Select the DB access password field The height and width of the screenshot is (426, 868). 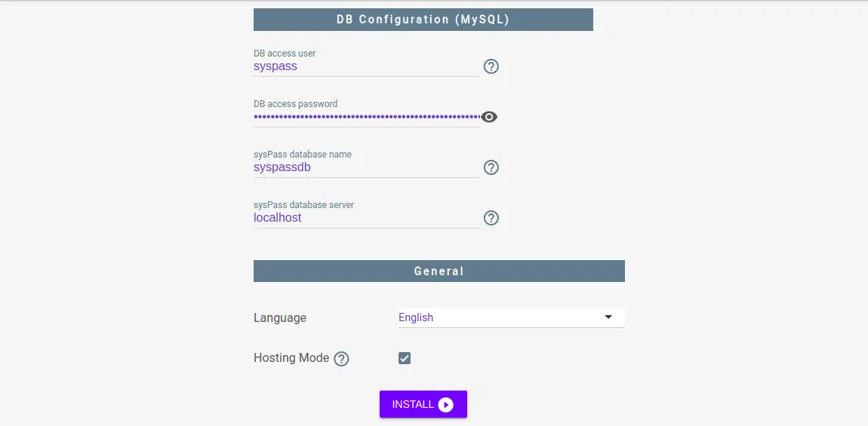click(x=367, y=117)
